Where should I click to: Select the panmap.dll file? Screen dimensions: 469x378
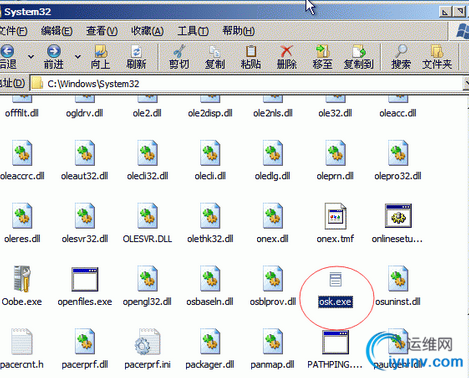(273, 349)
